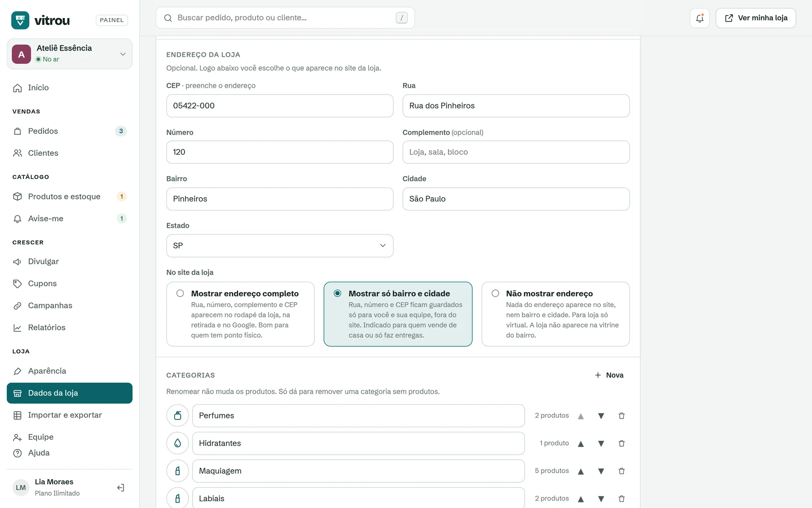Move Perfumes category down

coord(601,416)
